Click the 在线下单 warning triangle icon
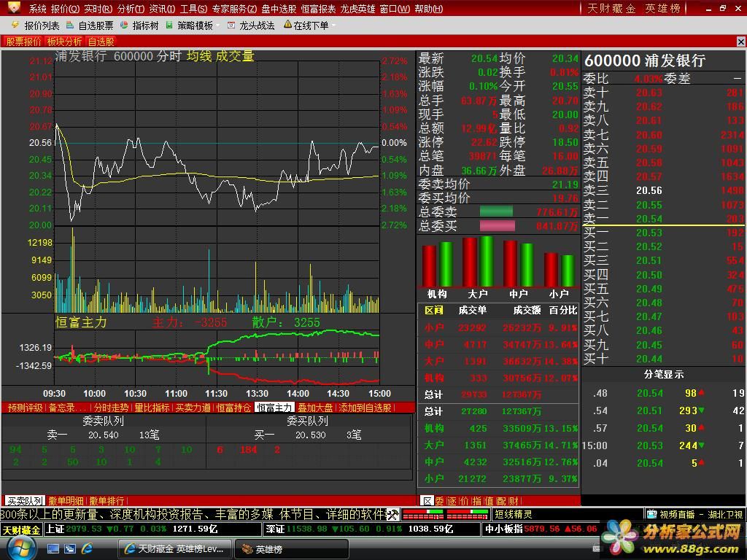The width and height of the screenshot is (747, 560). pyautogui.click(x=287, y=24)
